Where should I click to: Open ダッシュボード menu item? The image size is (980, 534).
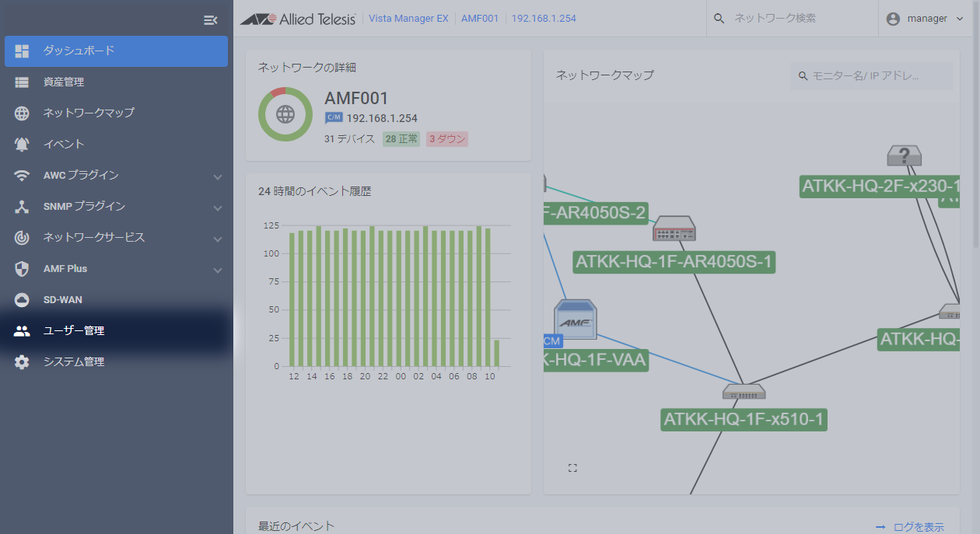[116, 51]
